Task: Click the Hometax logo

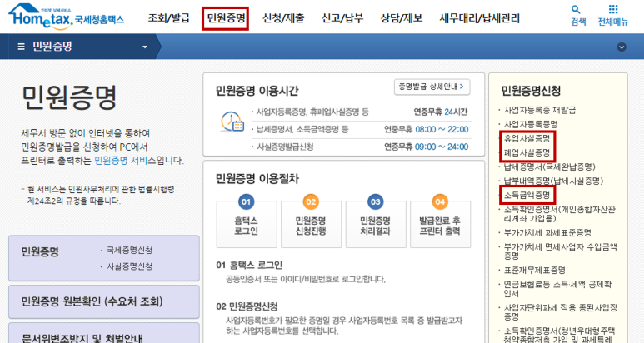Action: [x=66, y=17]
